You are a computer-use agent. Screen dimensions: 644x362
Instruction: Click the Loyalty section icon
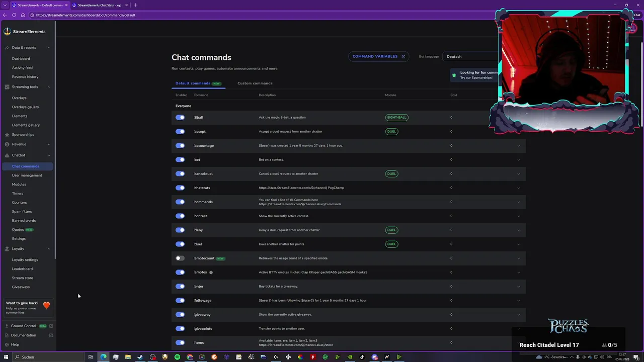click(7, 249)
